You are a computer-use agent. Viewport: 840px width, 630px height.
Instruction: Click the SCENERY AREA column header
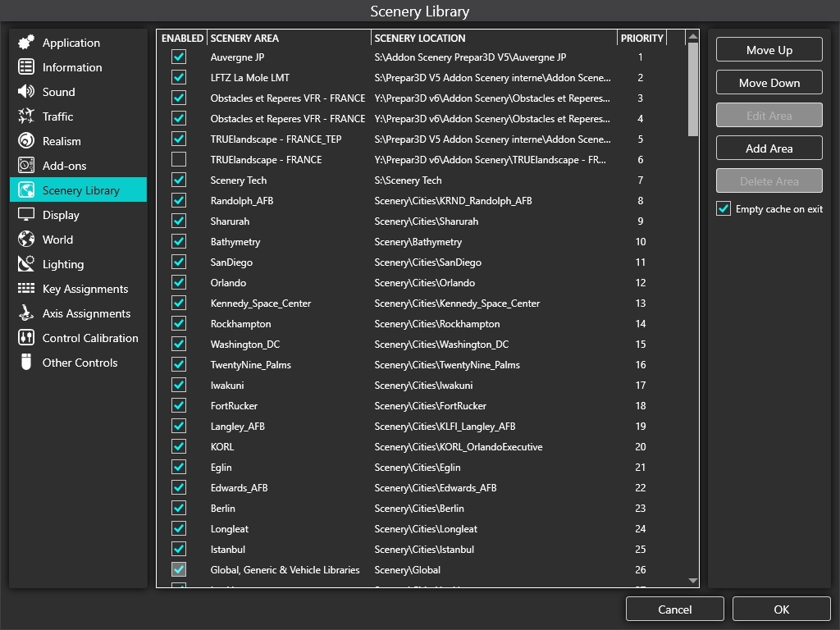(289, 38)
